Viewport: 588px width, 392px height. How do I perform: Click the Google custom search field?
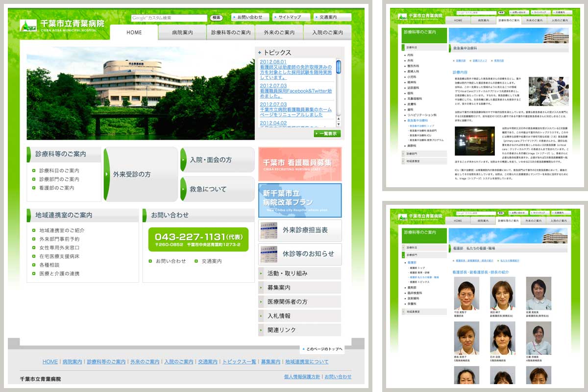click(x=169, y=18)
